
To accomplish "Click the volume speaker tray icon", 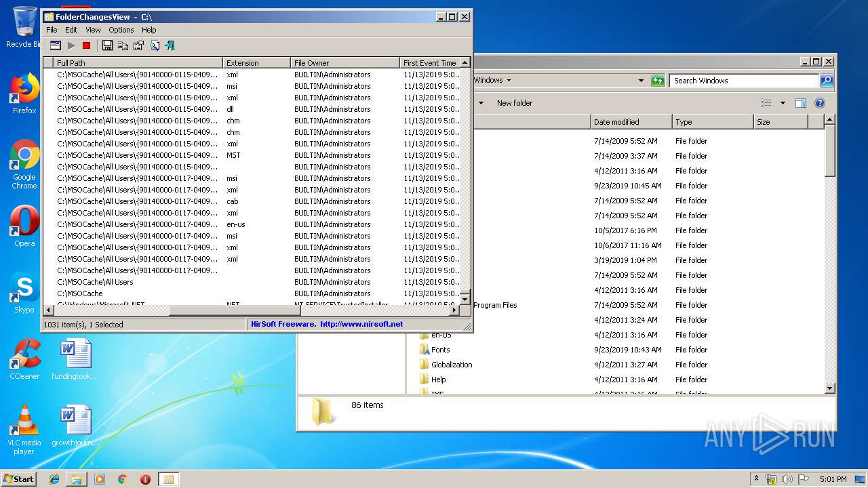I will pyautogui.click(x=787, y=479).
